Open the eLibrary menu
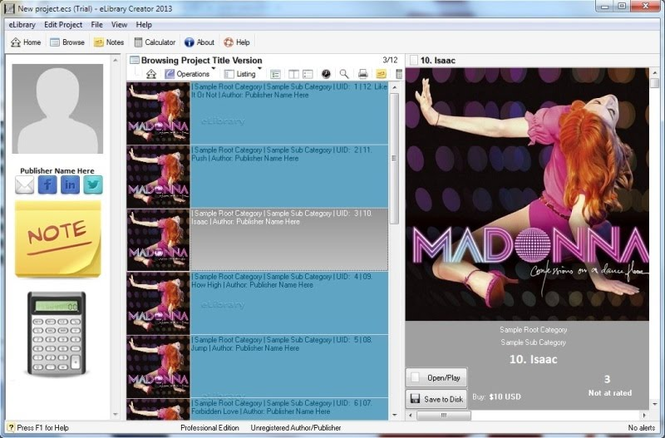 tap(22, 25)
